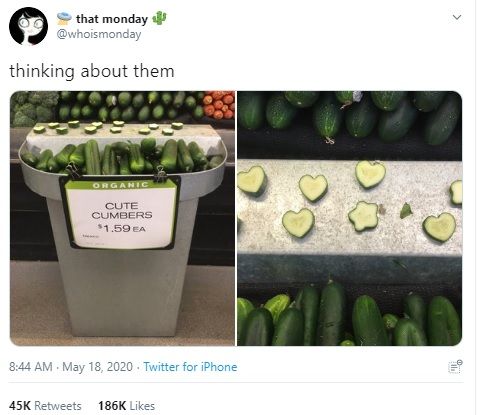This screenshot has height=415, width=477.
Task: Click the star-shaped cucumber slice
Action: pyautogui.click(x=363, y=216)
